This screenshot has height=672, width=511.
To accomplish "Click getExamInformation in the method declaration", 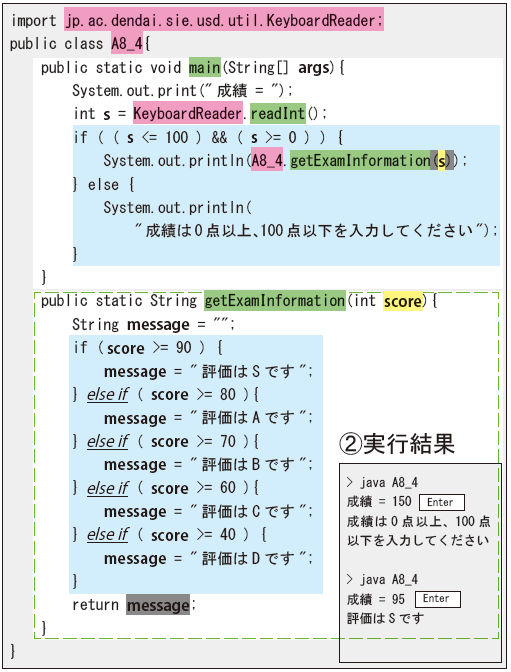I will coord(275,300).
